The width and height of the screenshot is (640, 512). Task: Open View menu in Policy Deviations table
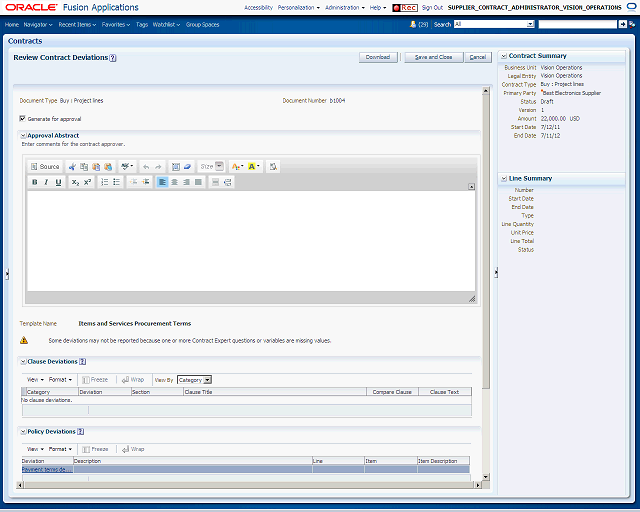(35, 449)
